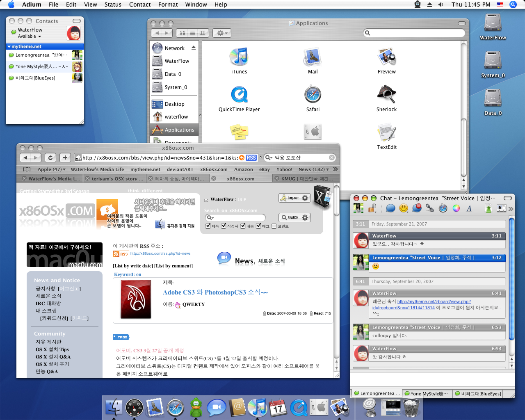Click the blue speech bubble icon in chat toolbar
Viewport: 525px width, 420px height.
point(390,208)
